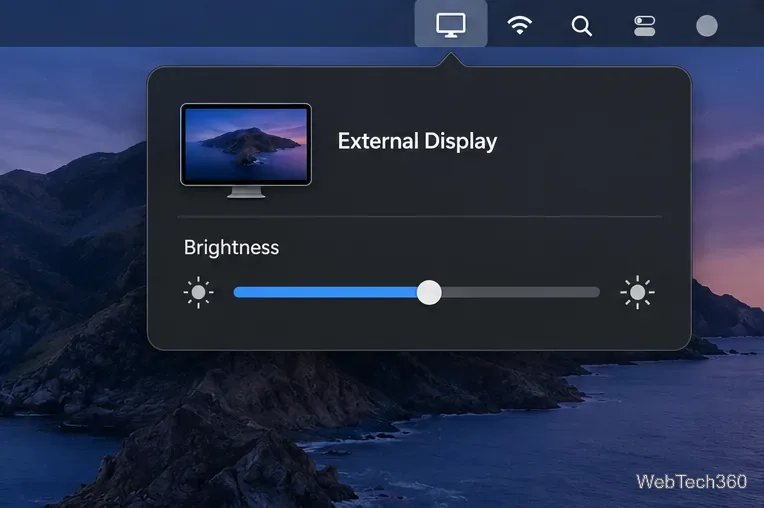764x508 pixels.
Task: Click the gray circle menu bar icon
Action: (x=707, y=26)
